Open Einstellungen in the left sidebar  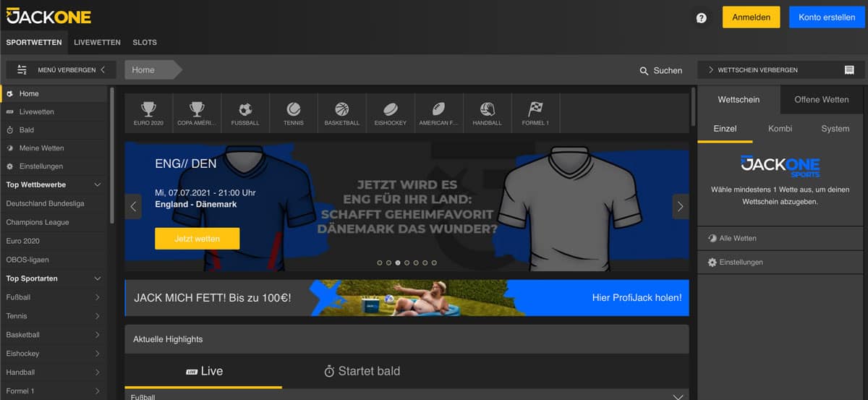pos(55,166)
